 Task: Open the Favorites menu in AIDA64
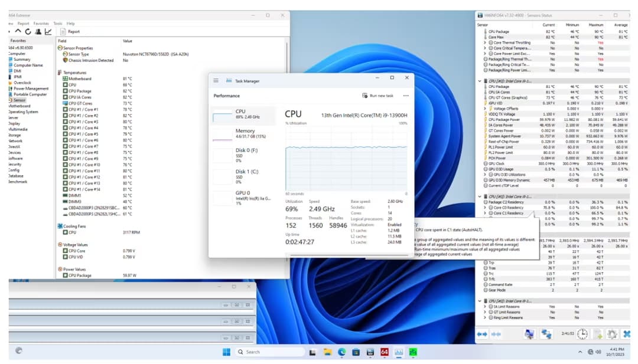click(41, 24)
